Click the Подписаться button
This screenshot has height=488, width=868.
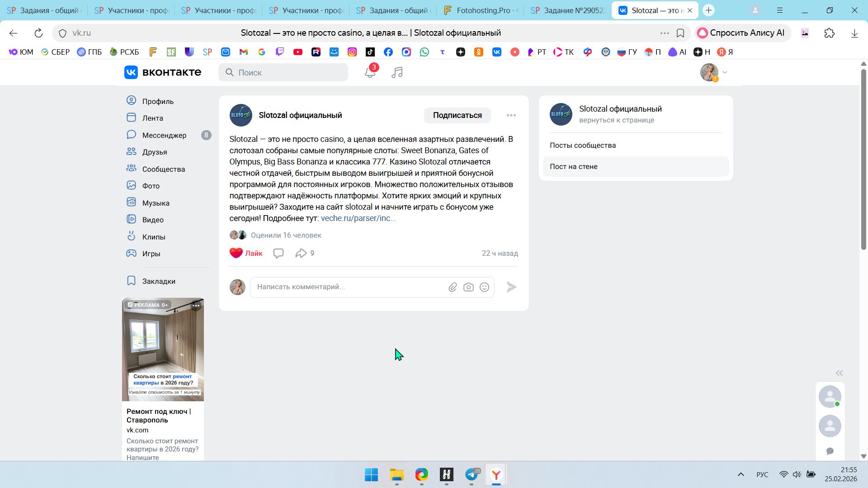(457, 115)
